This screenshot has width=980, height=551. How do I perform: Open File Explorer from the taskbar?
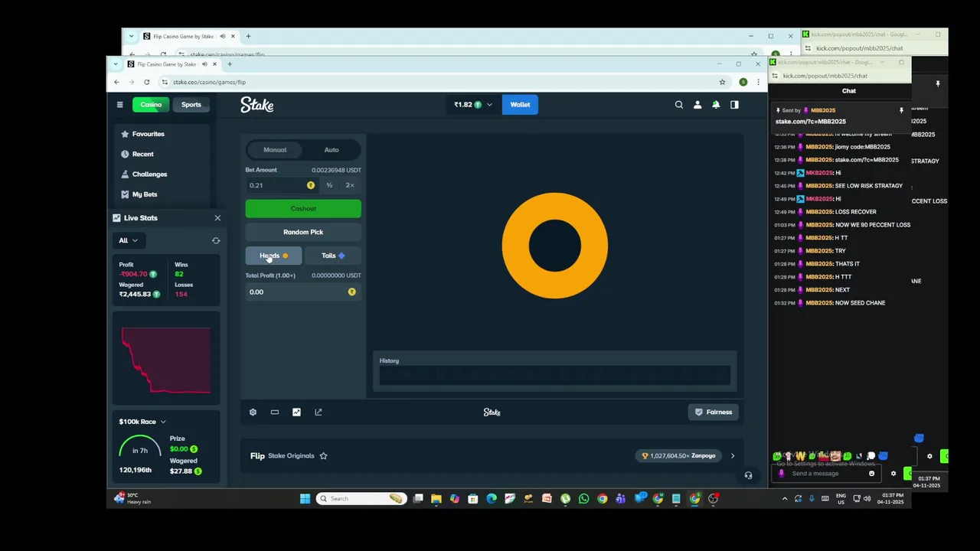pos(436,499)
